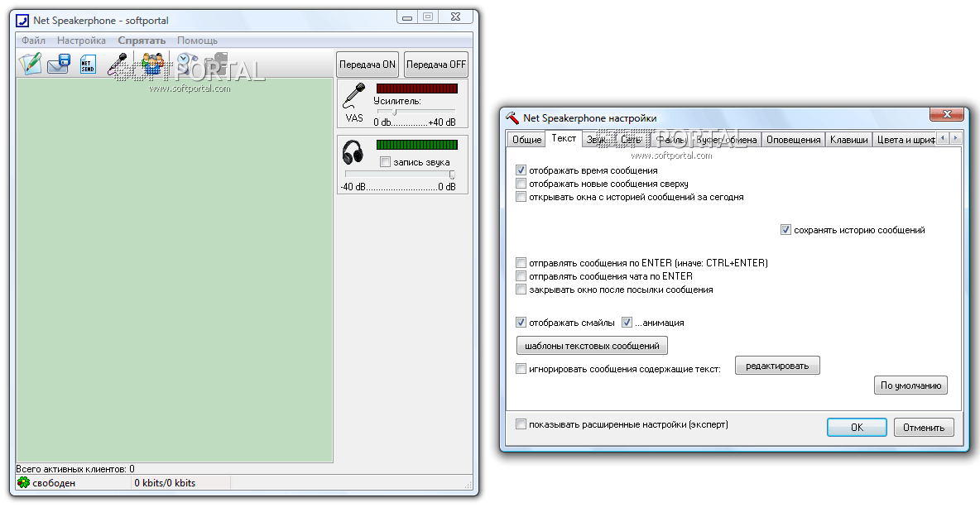Enable отправлять сообщения чата по ENTER
The image size is (980, 517).
pos(521,276)
